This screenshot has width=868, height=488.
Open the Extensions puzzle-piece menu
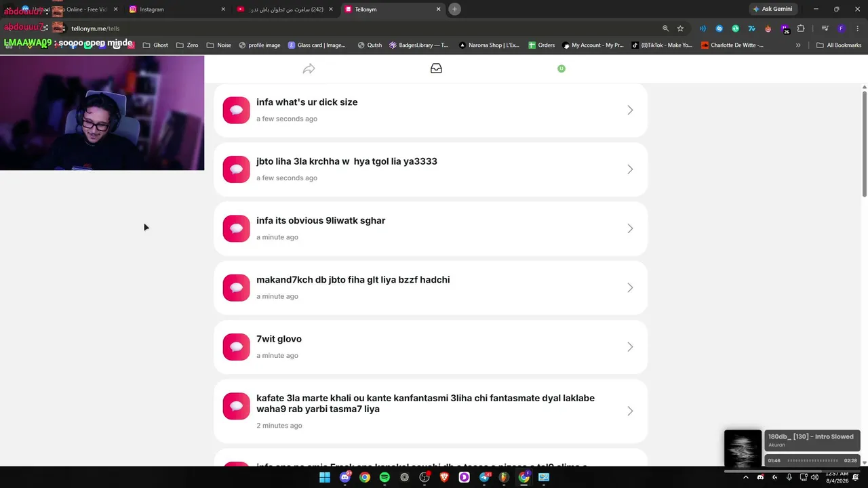coord(801,28)
